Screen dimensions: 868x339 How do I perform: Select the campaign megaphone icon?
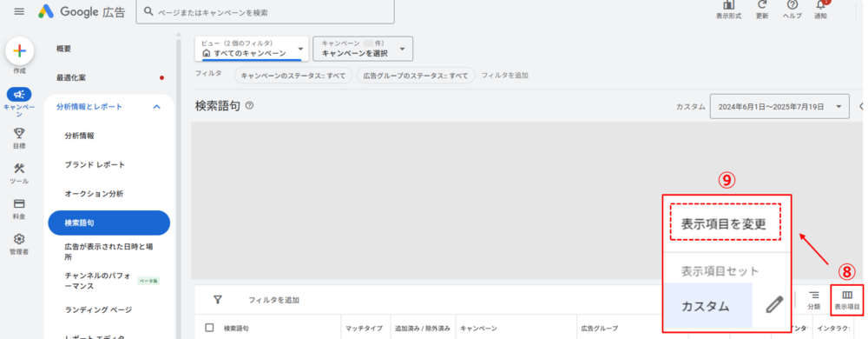[x=19, y=94]
